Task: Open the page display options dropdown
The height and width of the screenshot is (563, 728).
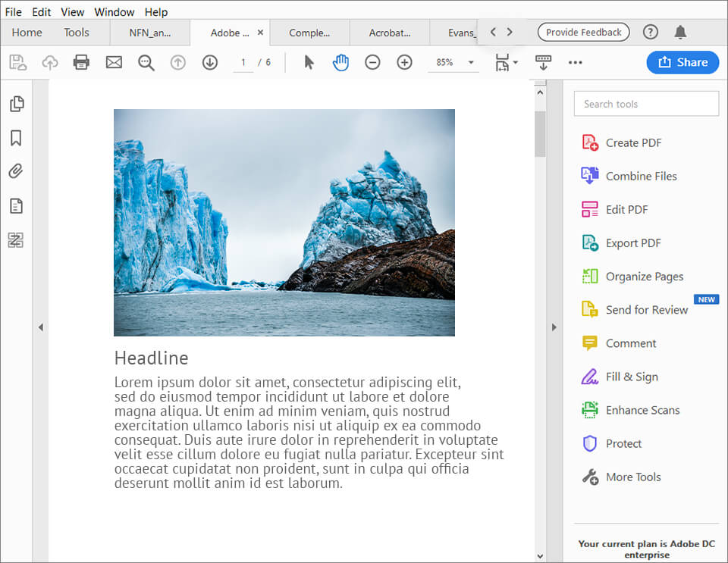Action: pos(514,64)
